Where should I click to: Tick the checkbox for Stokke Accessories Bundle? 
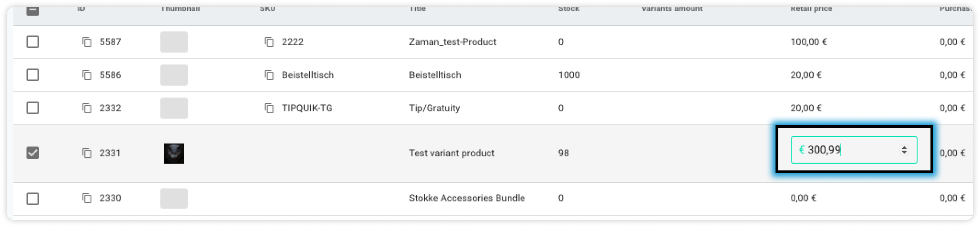coord(33,198)
